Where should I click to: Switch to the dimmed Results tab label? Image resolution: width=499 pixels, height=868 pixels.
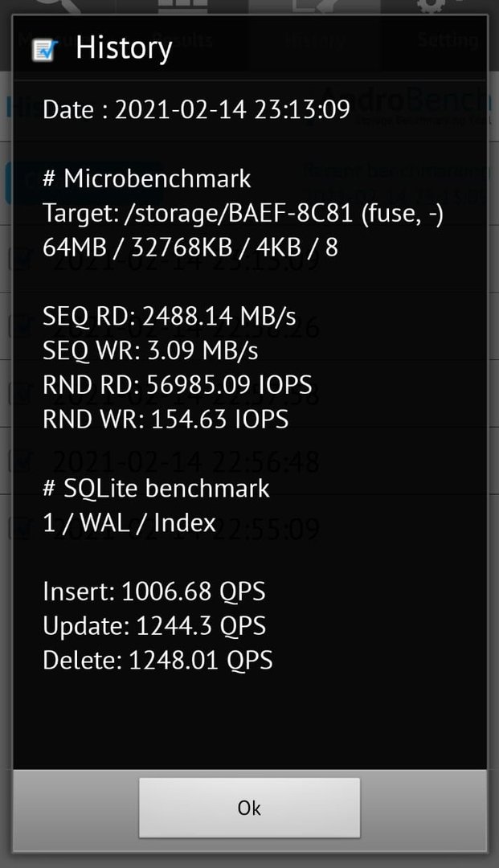[182, 40]
